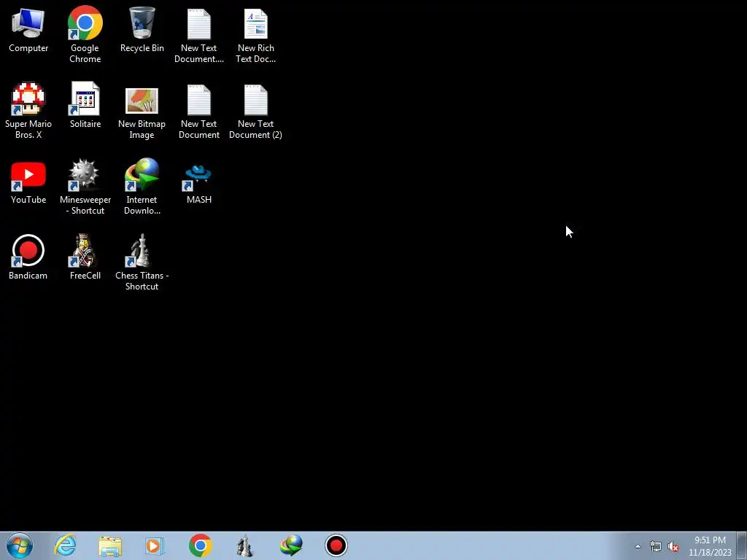The width and height of the screenshot is (747, 560).
Task: Open the muted volume tray icon
Action: point(673,546)
